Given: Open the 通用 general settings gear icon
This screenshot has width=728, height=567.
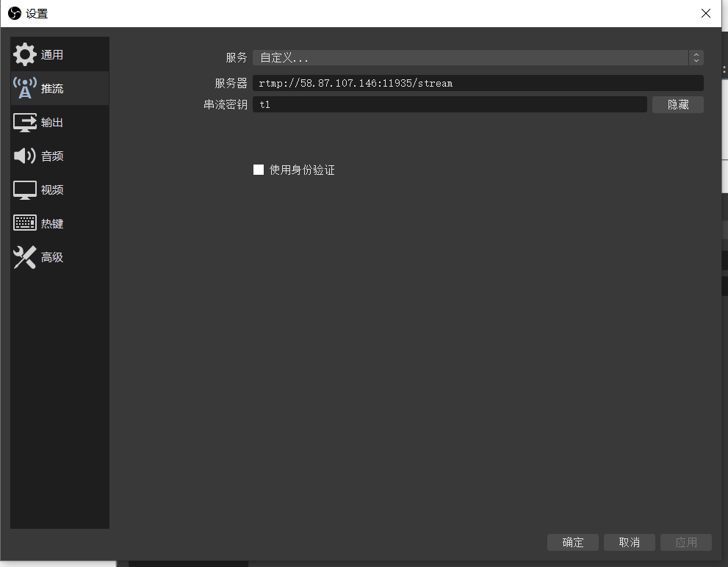Looking at the screenshot, I should (x=24, y=54).
